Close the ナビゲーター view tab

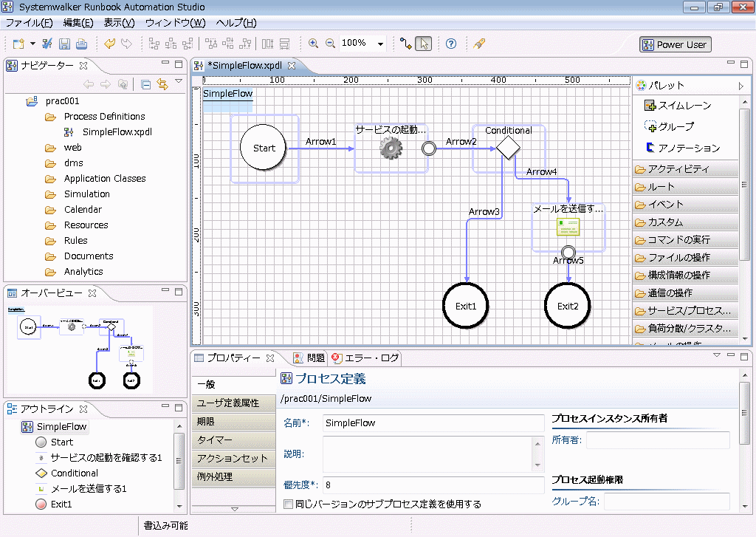[83, 65]
